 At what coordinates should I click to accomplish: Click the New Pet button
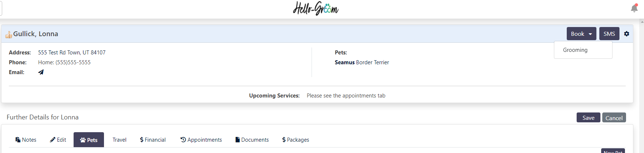[x=613, y=151]
